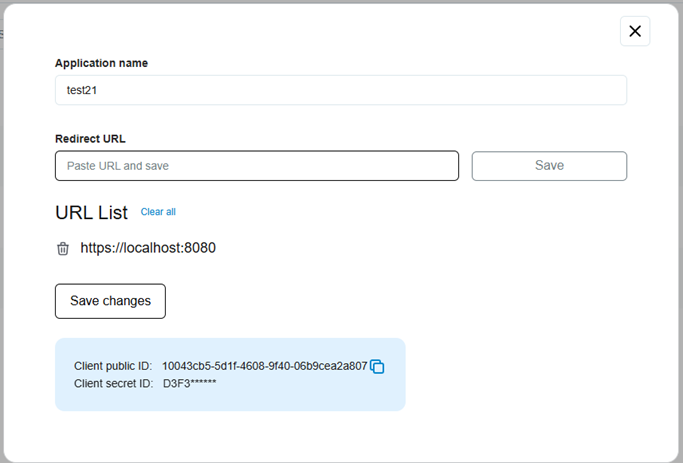Image resolution: width=683 pixels, height=463 pixels.
Task: Delete the https://localhost:8080 URL with trash icon
Action: click(63, 248)
